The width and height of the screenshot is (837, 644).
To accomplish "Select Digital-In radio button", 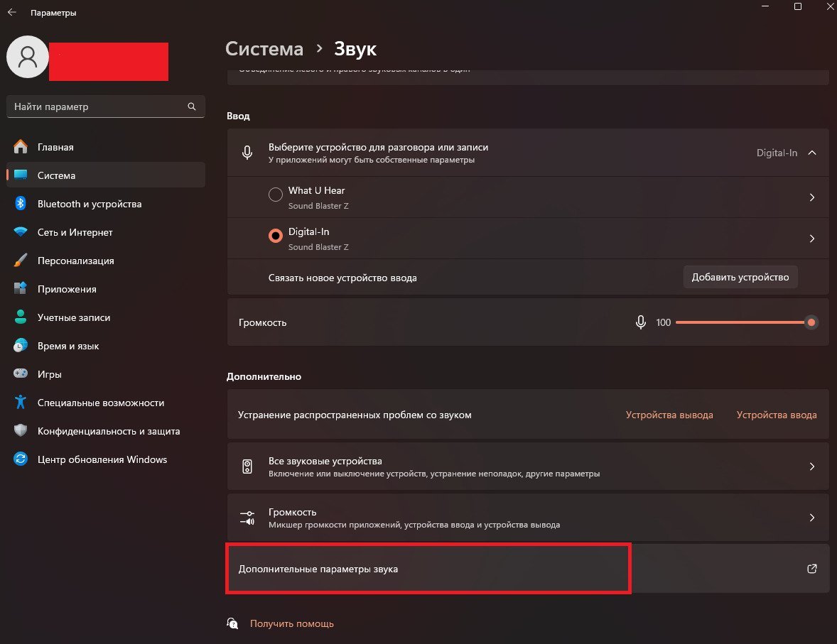I will click(276, 236).
